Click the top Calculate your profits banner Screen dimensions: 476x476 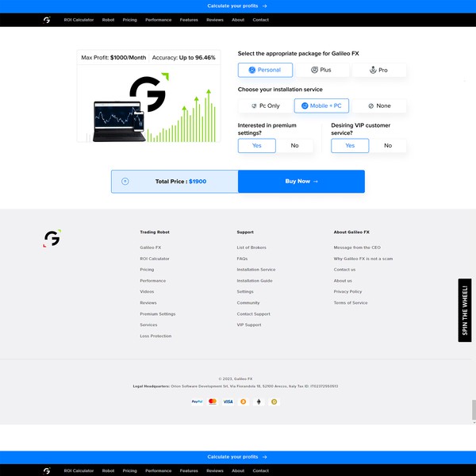point(237,6)
